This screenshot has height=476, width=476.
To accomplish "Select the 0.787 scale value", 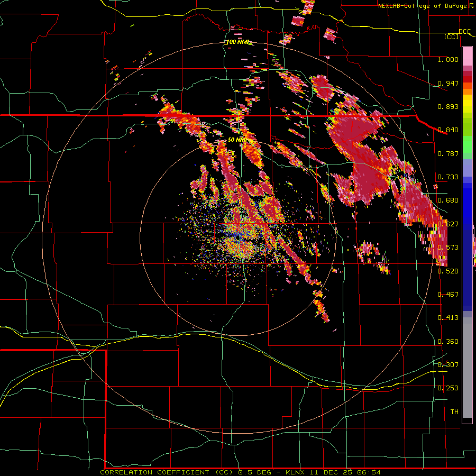I will [448, 153].
